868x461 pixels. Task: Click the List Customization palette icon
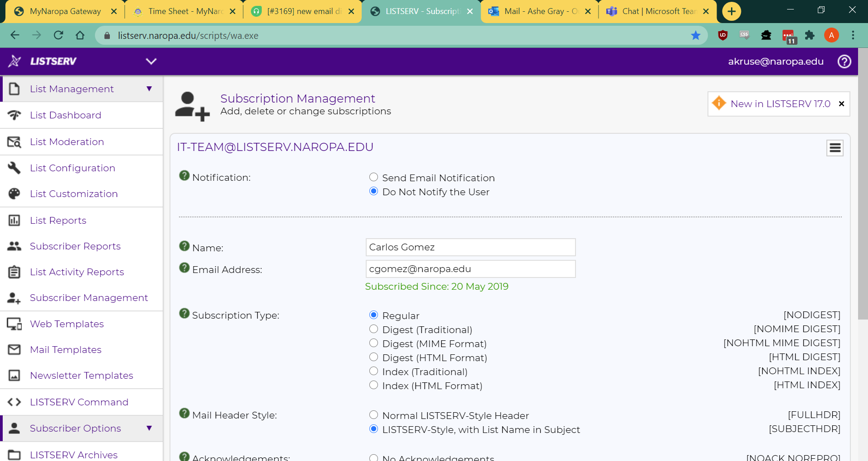click(x=14, y=194)
